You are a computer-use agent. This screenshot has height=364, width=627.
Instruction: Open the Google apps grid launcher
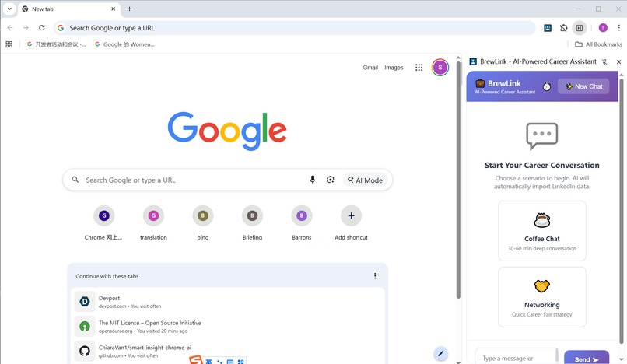click(419, 68)
